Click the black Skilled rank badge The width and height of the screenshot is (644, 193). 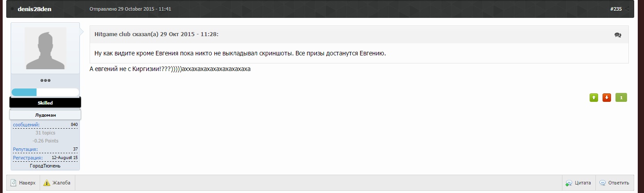coord(45,103)
